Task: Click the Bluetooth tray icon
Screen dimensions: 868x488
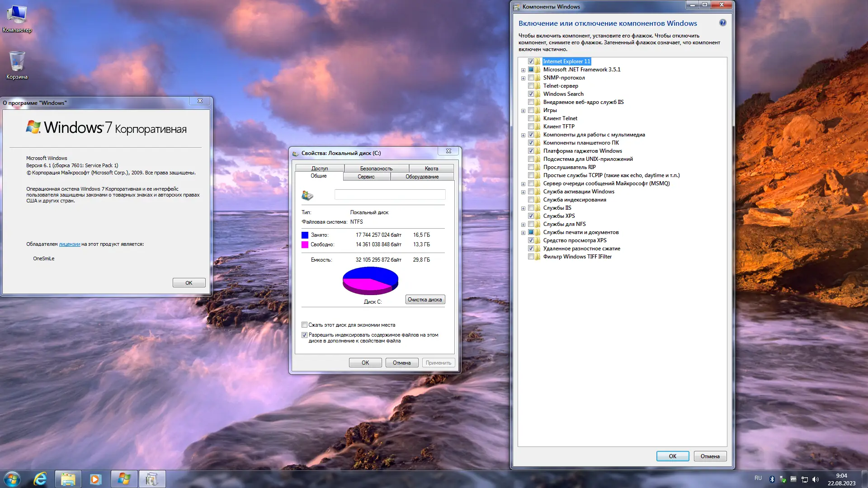Action: (772, 479)
